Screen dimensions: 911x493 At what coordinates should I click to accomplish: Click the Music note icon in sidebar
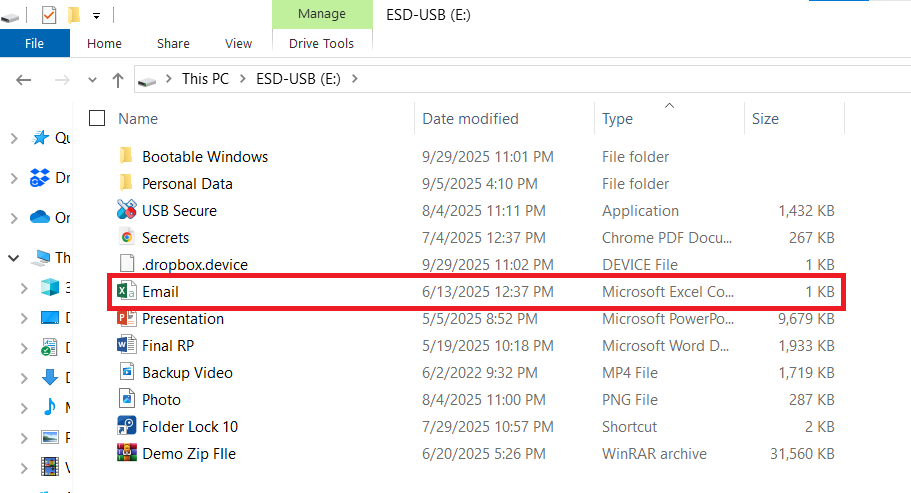pyautogui.click(x=50, y=407)
